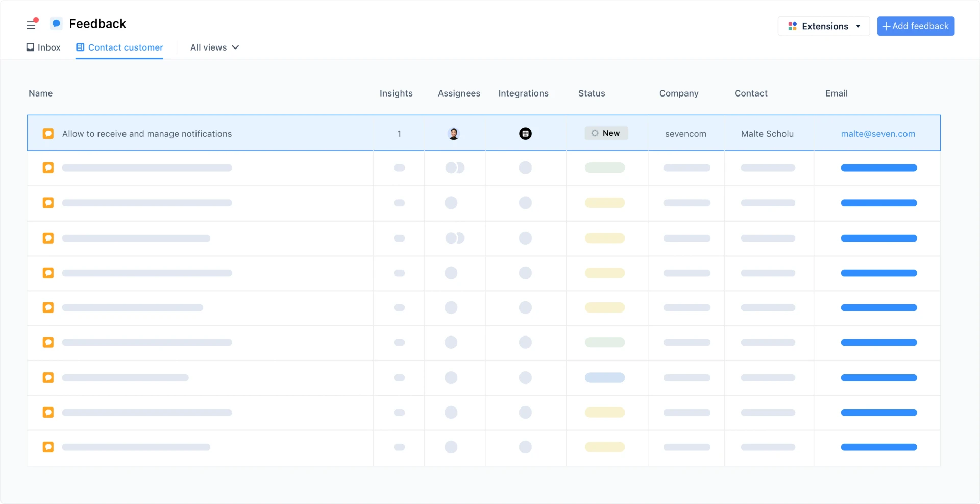The height and width of the screenshot is (504, 980).
Task: Switch to the Inbox tab
Action: 43,47
